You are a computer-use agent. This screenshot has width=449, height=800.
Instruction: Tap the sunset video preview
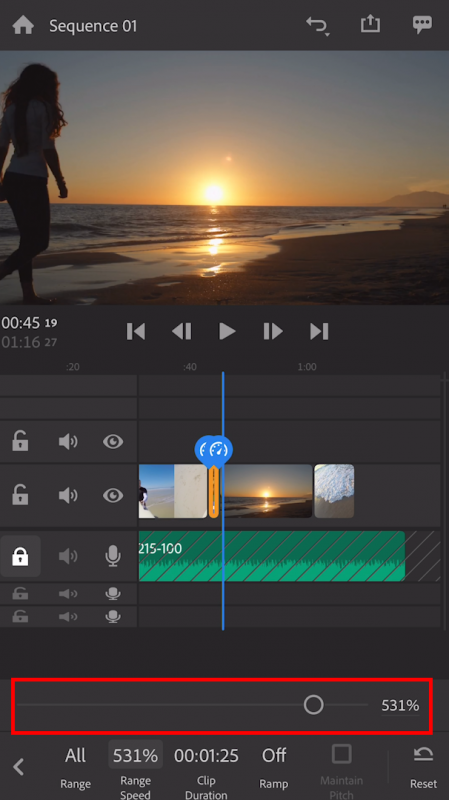pyautogui.click(x=224, y=178)
